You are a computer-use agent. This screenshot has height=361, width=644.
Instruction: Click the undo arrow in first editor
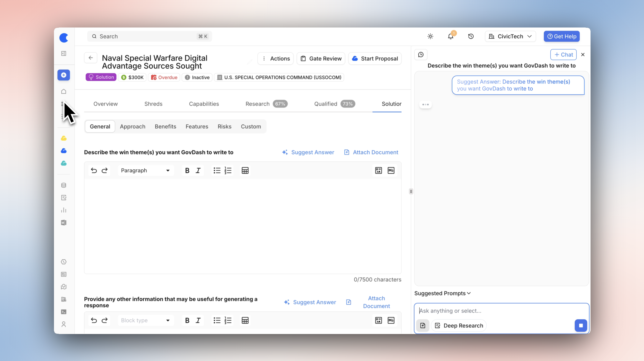point(94,170)
